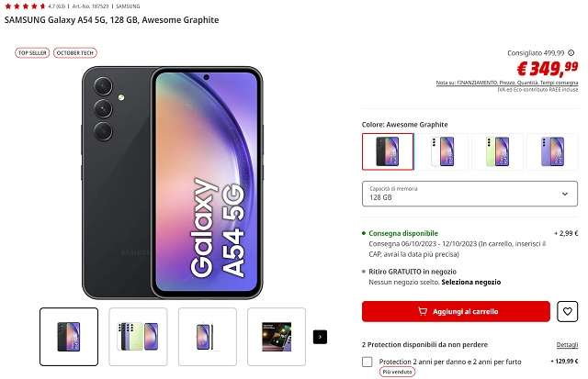Select the Awesome Graphite color swatch
This screenshot has width=588, height=379.
388,151
